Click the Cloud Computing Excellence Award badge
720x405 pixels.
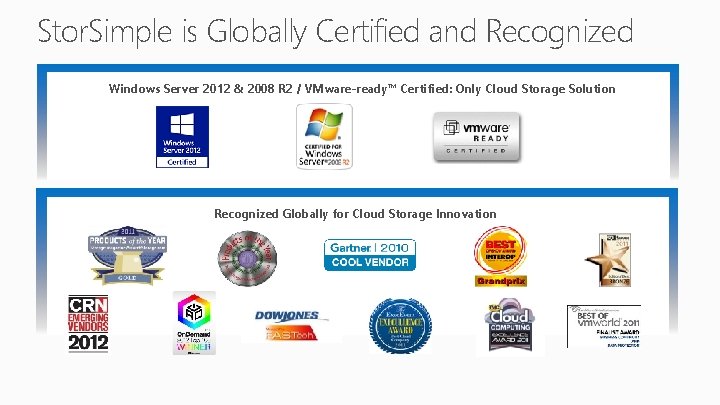[x=509, y=326]
